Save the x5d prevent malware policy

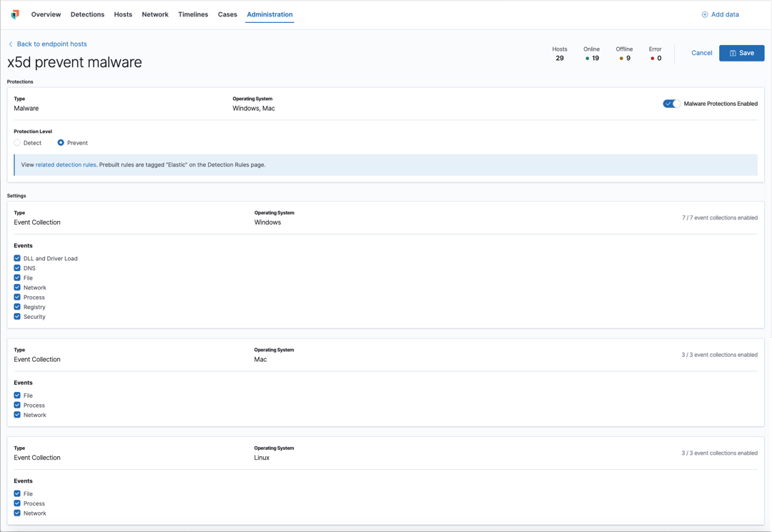(741, 52)
